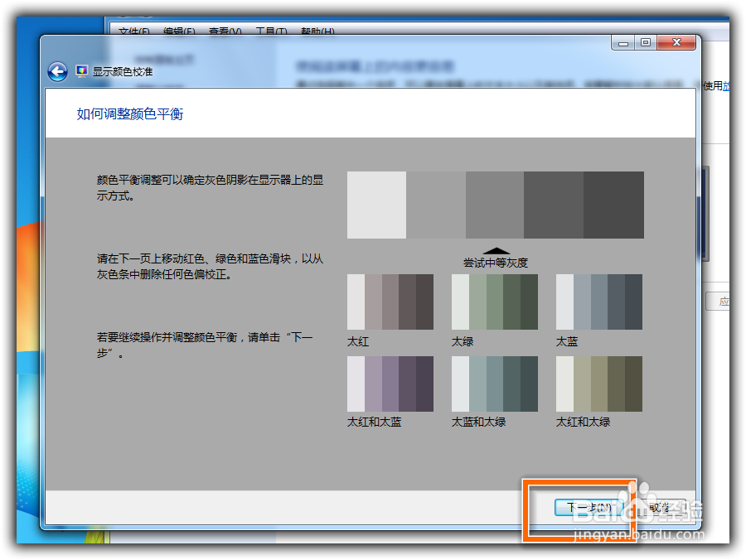Select the 太红和太绿 example swatch
Image resolution: width=746 pixels, height=560 pixels.
598,382
